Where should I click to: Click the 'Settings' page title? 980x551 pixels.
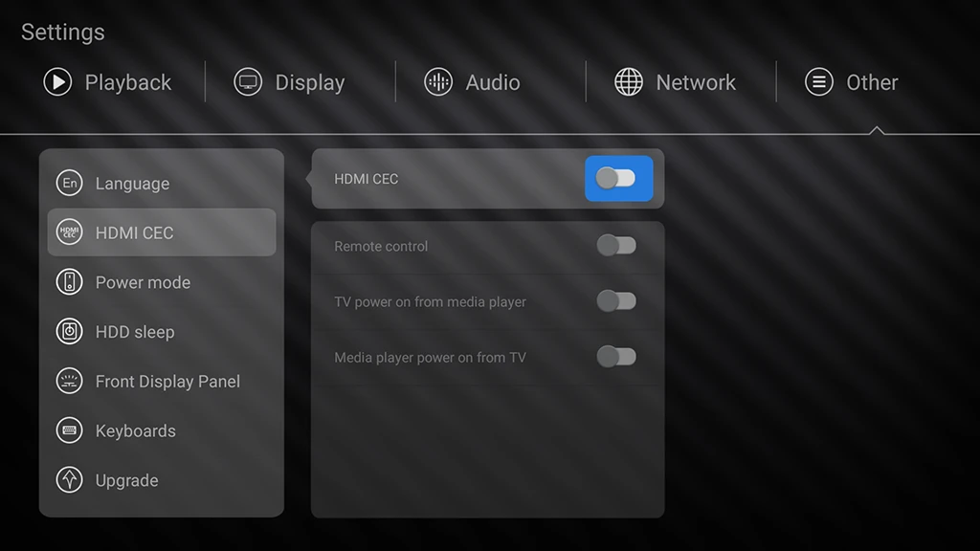click(x=62, y=32)
